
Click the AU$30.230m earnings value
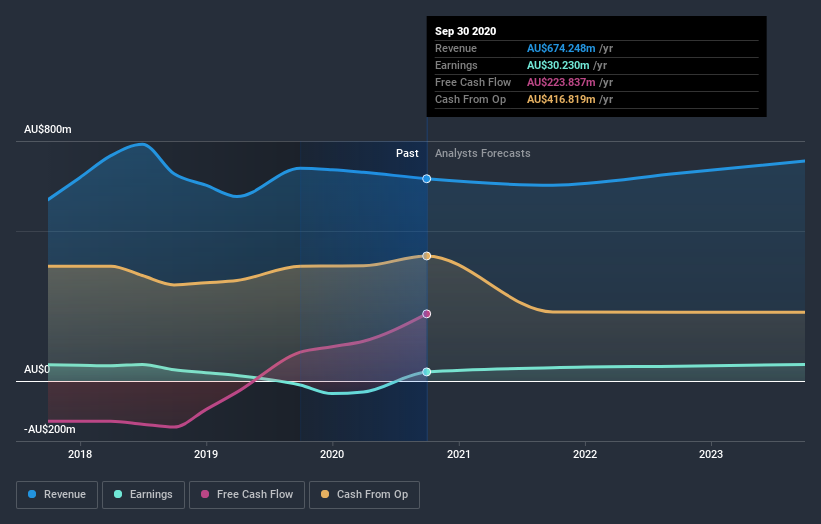[x=558, y=65]
